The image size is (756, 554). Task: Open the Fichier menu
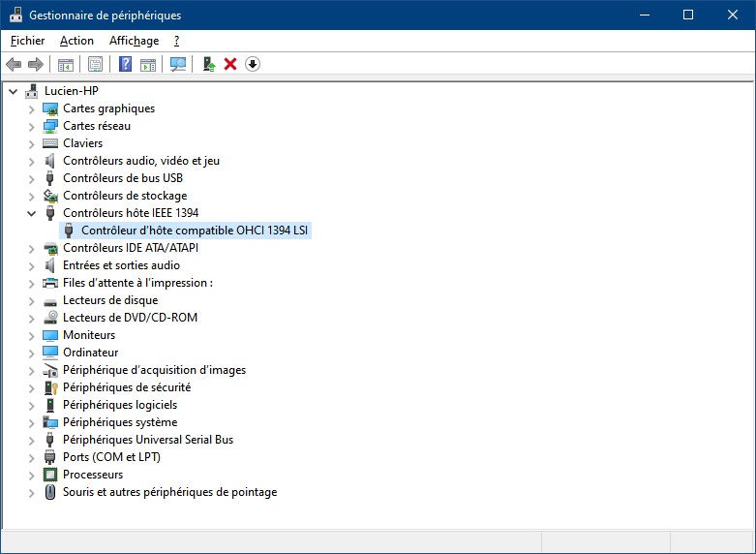[27, 41]
